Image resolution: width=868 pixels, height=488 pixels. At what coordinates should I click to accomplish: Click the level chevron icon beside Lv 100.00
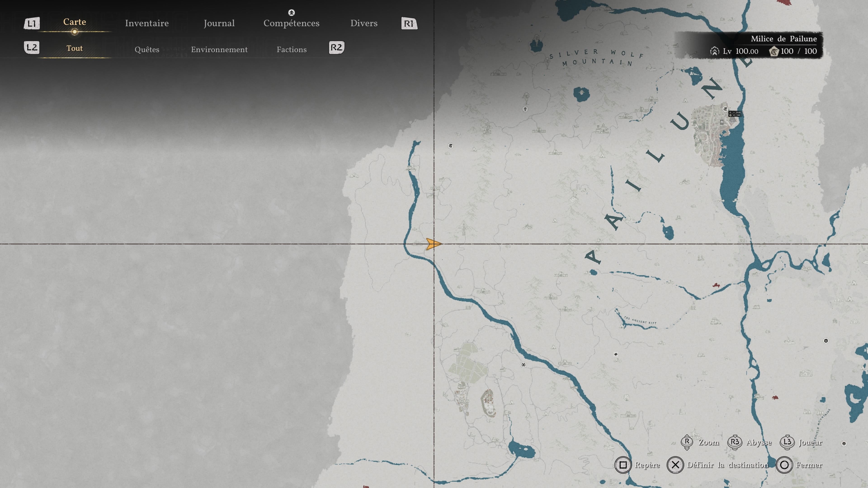point(715,51)
